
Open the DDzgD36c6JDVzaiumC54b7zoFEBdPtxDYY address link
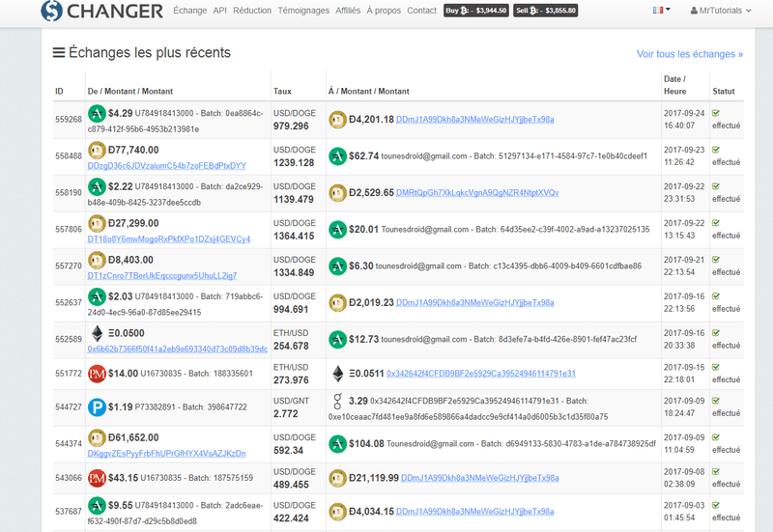click(x=167, y=165)
